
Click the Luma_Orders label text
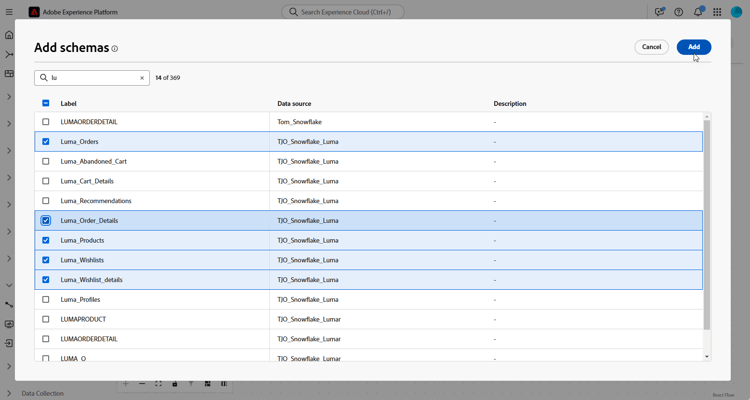[x=79, y=142]
